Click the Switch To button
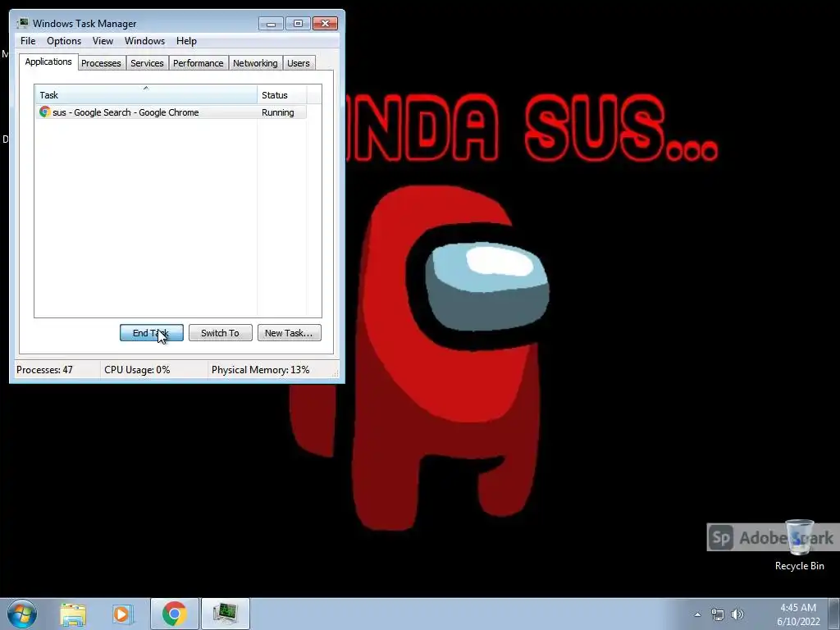840x630 pixels. 220,333
